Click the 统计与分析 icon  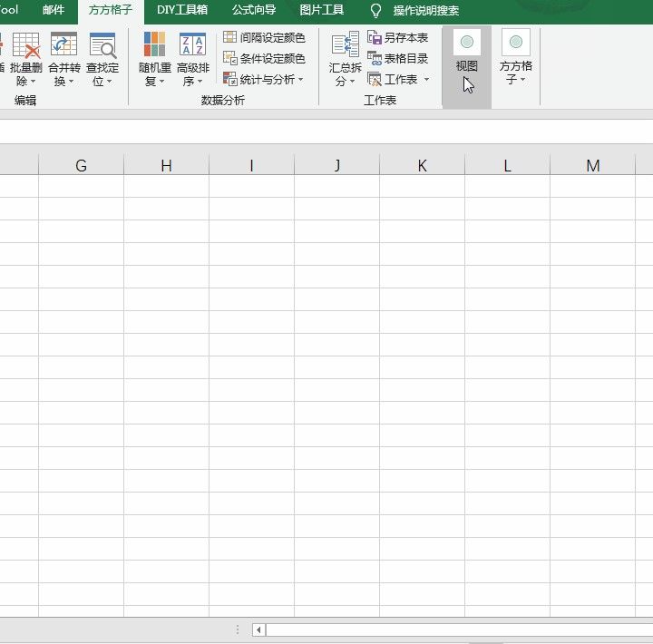229,79
